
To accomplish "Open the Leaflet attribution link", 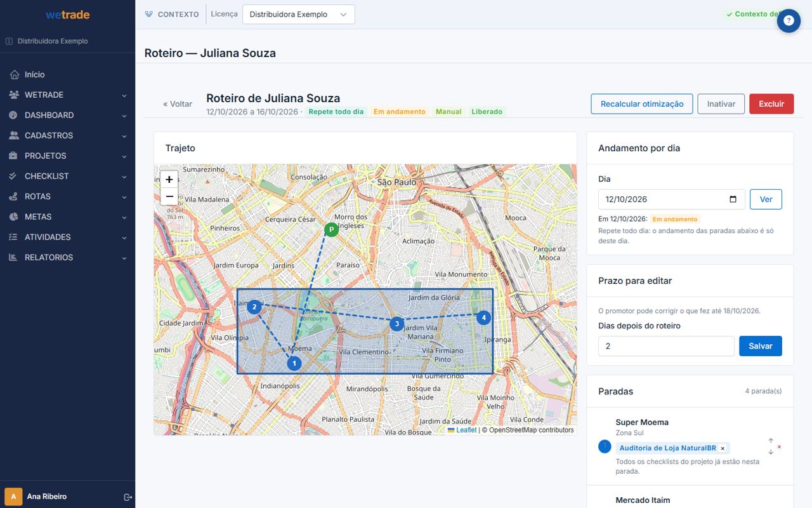I will coord(462,430).
